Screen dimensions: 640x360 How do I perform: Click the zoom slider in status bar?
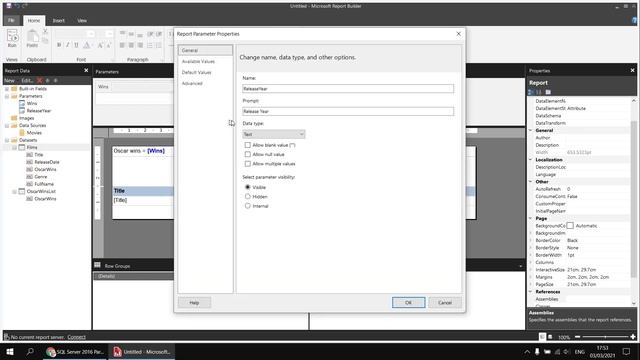[605, 337]
